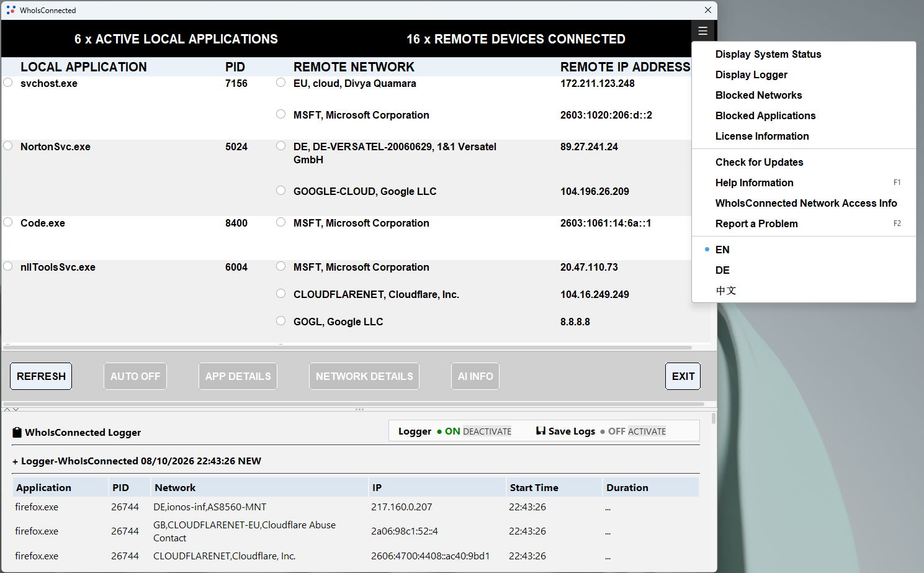Select radio for DE-VERSATEL 1&1 Versatel network

(x=281, y=146)
